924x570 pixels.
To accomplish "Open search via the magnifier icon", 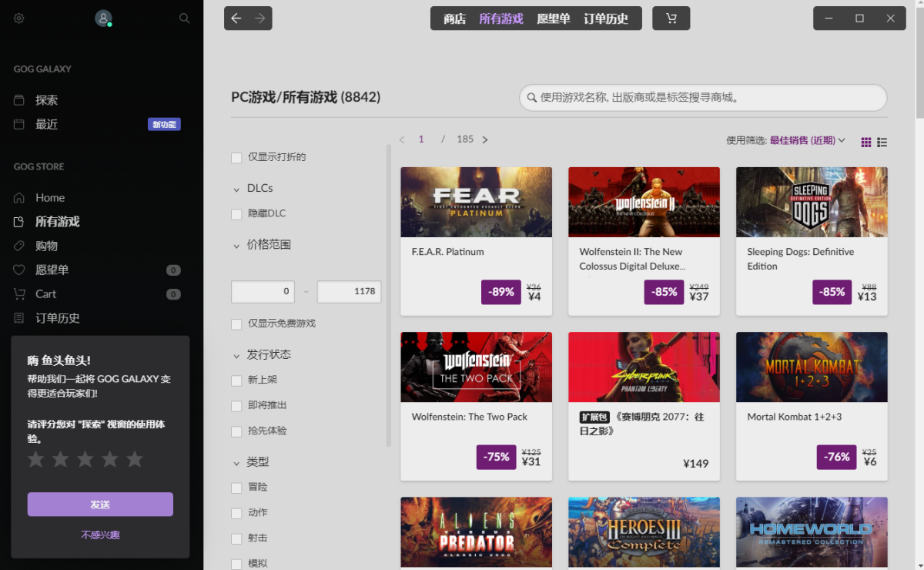I will pyautogui.click(x=184, y=18).
